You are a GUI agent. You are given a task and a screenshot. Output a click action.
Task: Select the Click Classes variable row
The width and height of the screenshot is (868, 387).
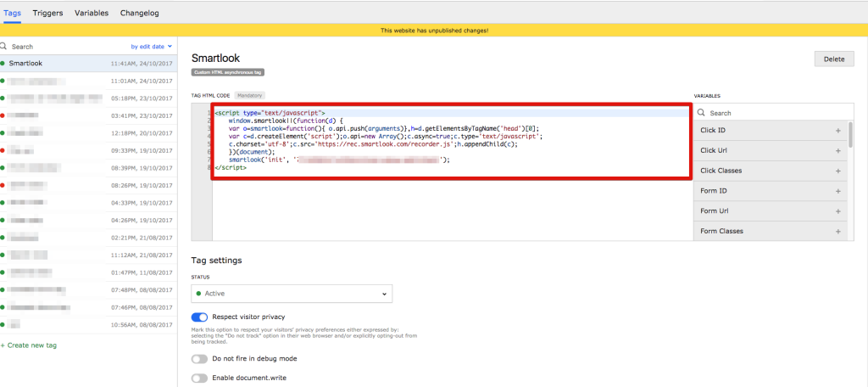[770, 171]
